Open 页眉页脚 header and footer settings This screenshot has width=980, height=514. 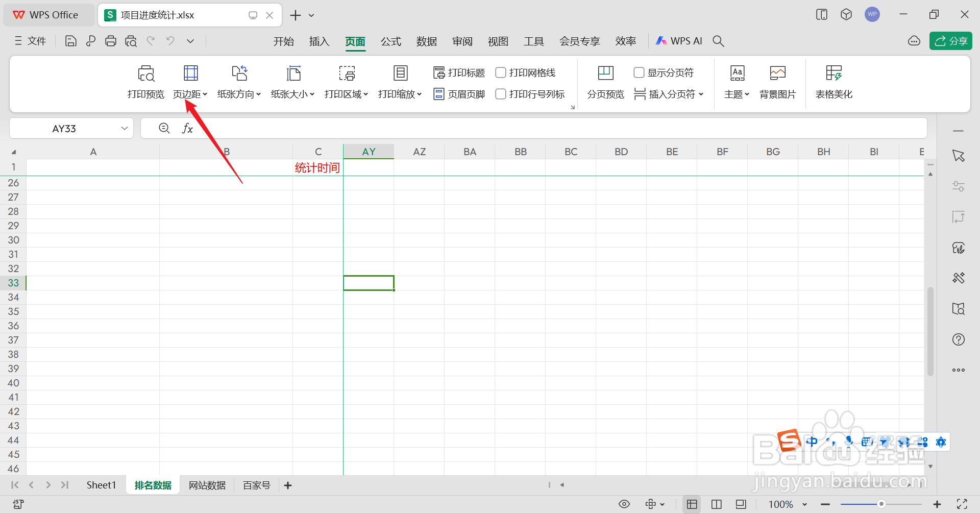point(459,94)
